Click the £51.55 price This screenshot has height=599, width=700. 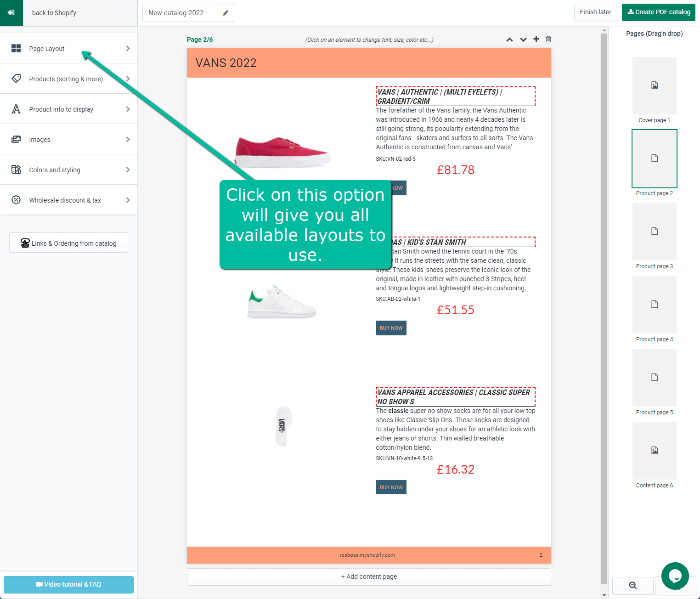pyautogui.click(x=456, y=310)
